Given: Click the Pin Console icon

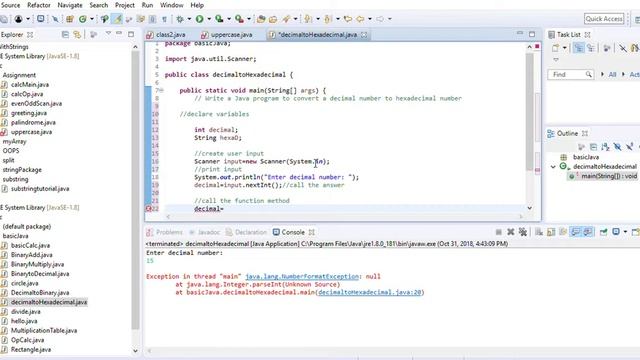Looking at the screenshot, I should click(x=604, y=232).
